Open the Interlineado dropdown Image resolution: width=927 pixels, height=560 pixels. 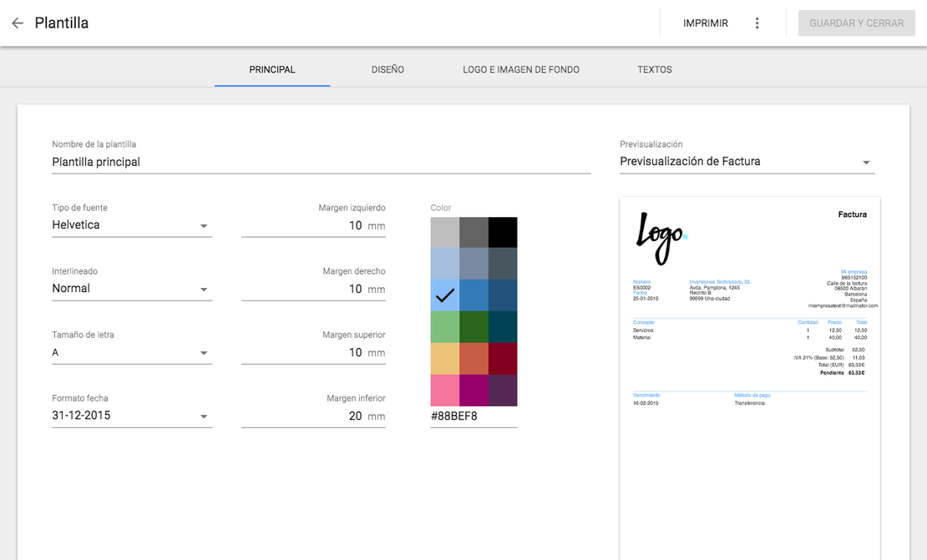[132, 289]
